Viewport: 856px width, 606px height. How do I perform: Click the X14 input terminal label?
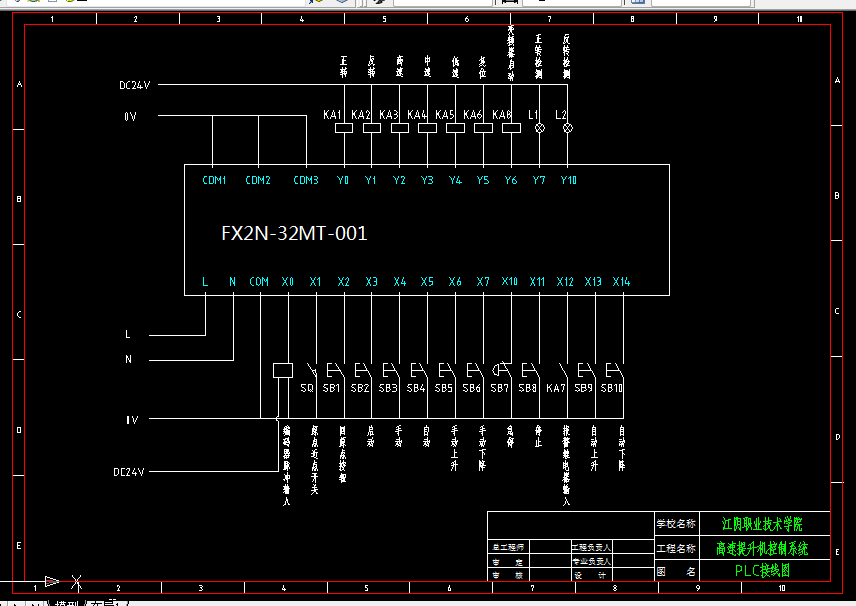tap(621, 282)
